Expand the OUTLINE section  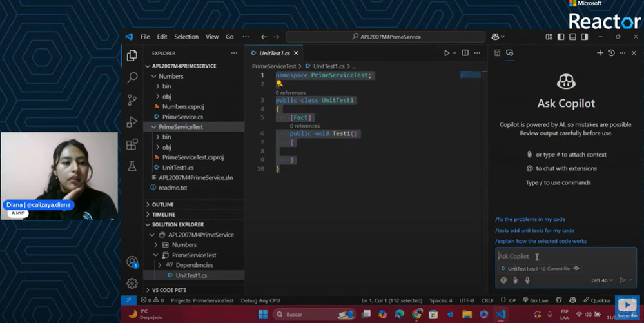point(162,204)
